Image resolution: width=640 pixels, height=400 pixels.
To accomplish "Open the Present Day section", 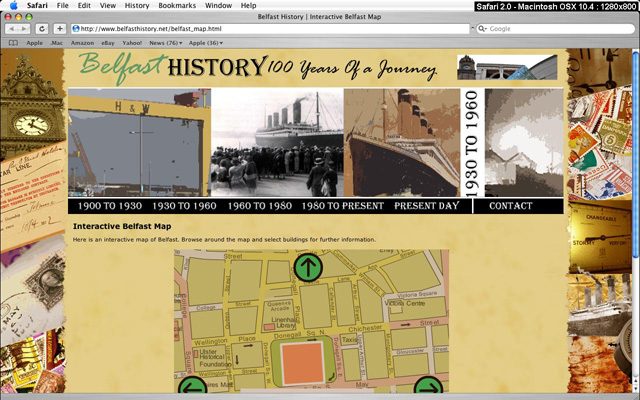I will pyautogui.click(x=427, y=206).
